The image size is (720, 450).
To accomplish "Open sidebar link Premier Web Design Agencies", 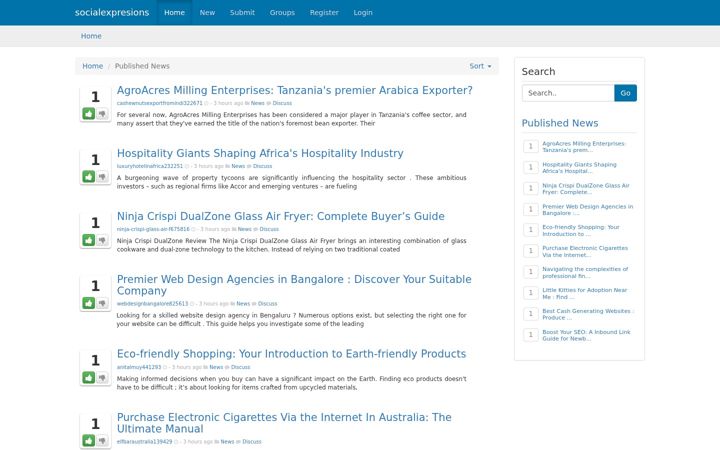I will pyautogui.click(x=587, y=209).
